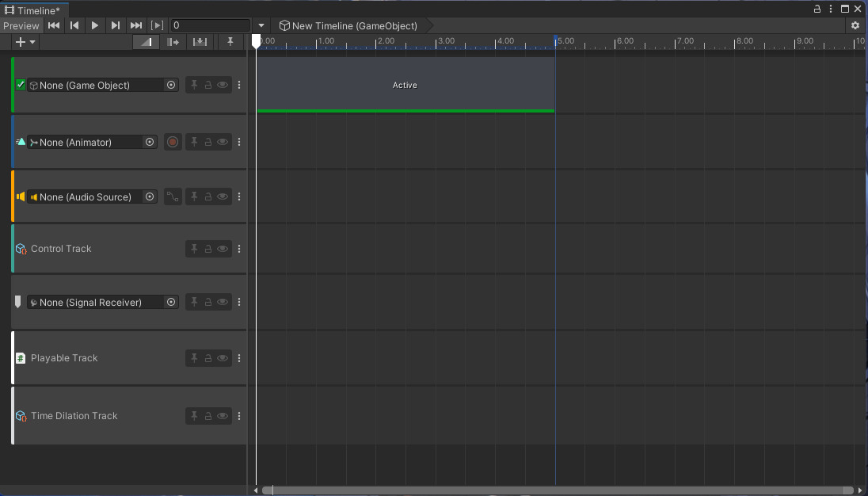The width and height of the screenshot is (868, 496).
Task: Select Mix edit mode in the toolbar
Action: click(x=147, y=42)
